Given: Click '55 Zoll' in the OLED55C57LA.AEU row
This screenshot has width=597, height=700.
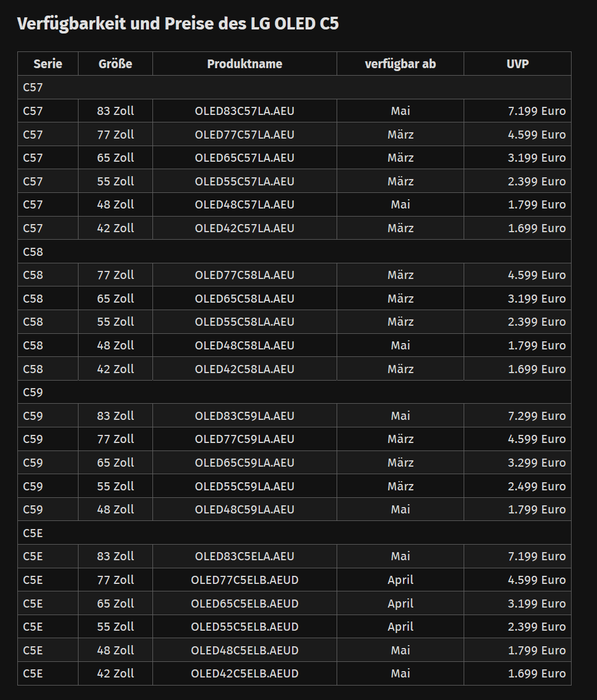Looking at the screenshot, I should tap(115, 181).
